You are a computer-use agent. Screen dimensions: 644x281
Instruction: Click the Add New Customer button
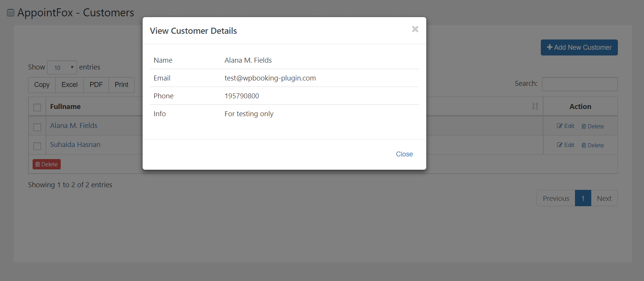[579, 47]
